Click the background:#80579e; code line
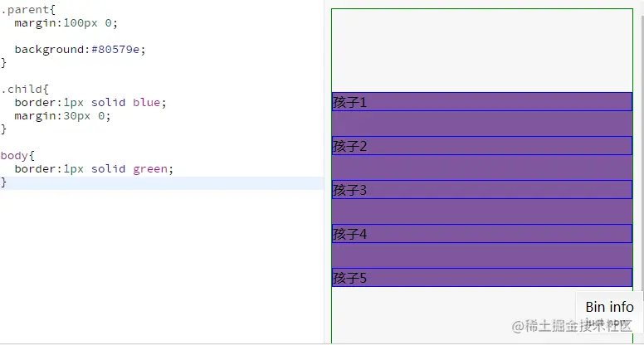644x345 pixels. coord(80,49)
